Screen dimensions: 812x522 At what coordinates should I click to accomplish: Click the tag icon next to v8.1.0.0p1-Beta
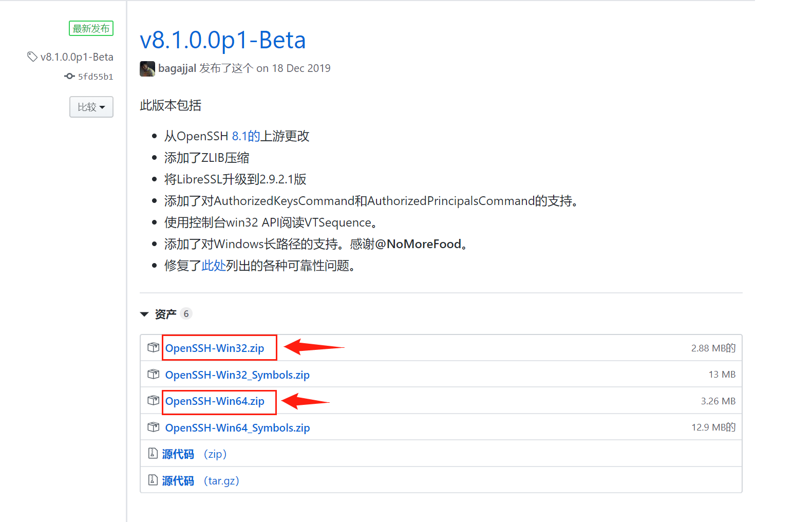point(32,57)
